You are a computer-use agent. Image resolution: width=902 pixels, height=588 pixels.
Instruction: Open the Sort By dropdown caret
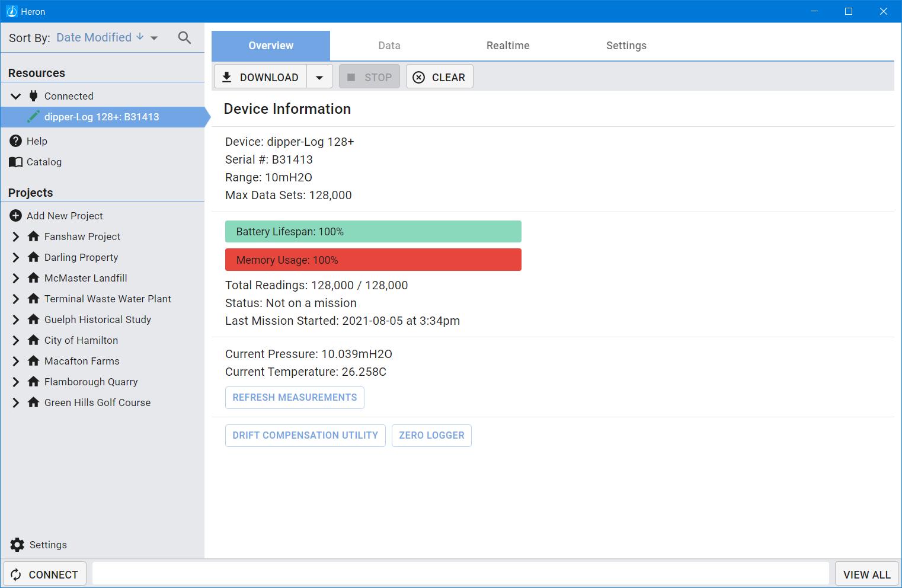click(x=154, y=38)
